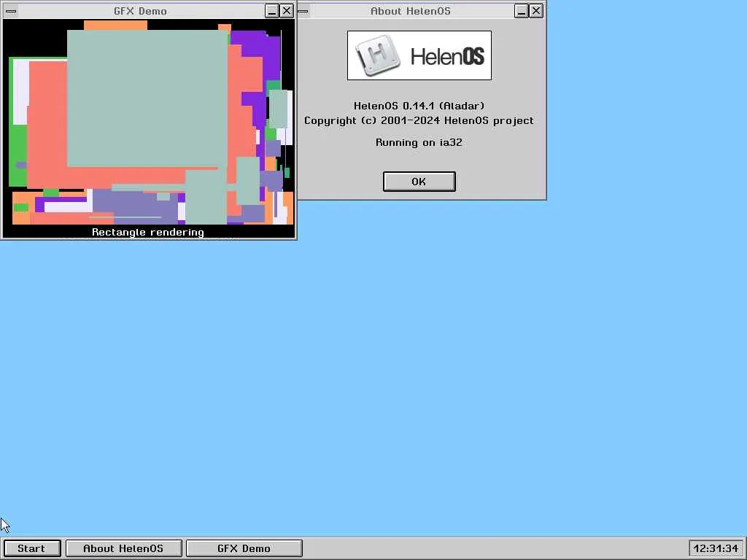
Task: Open GFX Demo window system menu icon
Action: [11, 11]
